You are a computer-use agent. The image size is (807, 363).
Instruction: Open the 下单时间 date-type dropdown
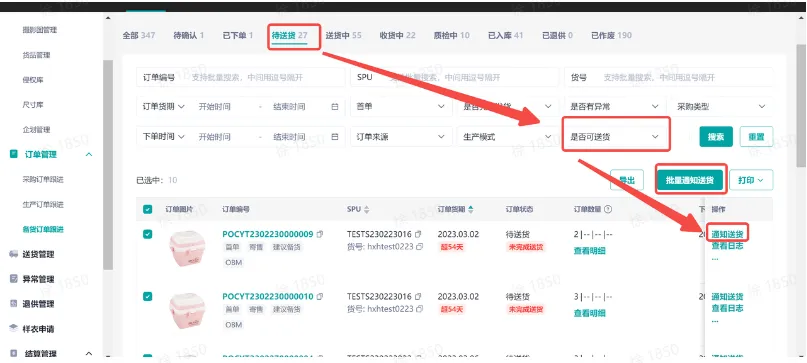point(163,137)
